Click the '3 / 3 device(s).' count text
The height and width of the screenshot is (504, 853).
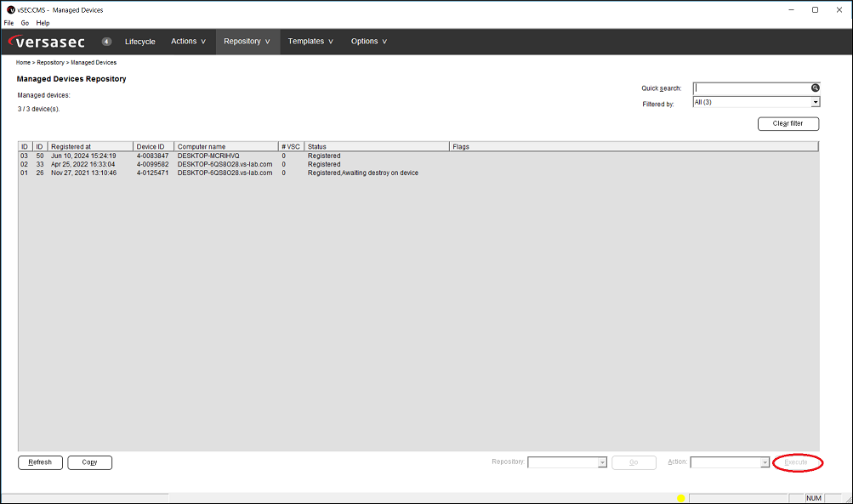(38, 110)
